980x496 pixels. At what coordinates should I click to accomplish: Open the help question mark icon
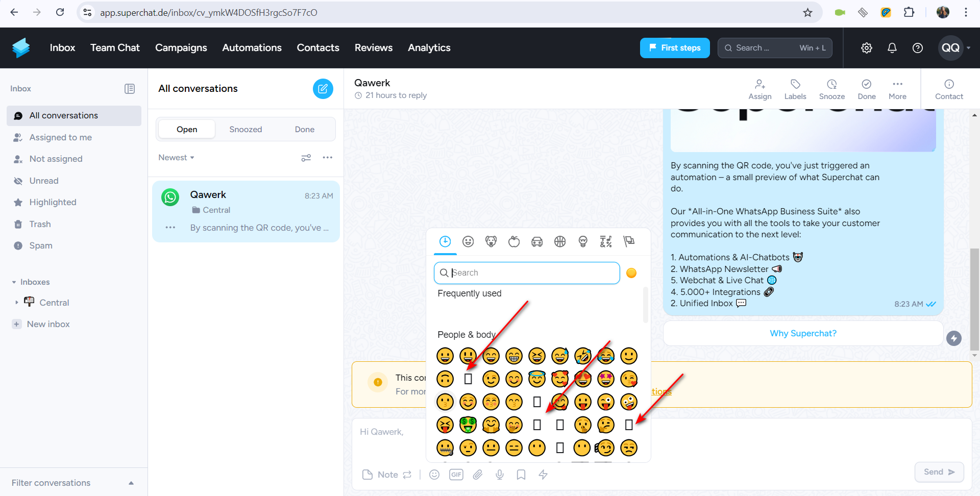tap(918, 48)
